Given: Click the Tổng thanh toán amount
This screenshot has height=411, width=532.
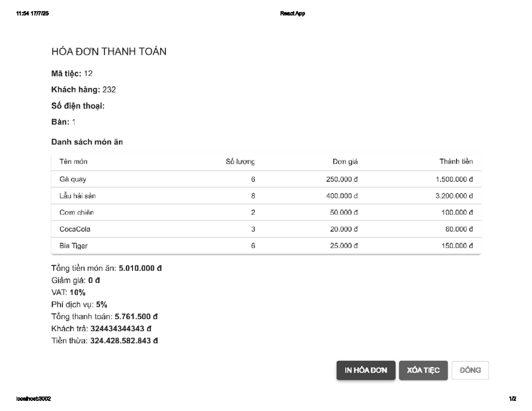Looking at the screenshot, I should click(x=136, y=317).
